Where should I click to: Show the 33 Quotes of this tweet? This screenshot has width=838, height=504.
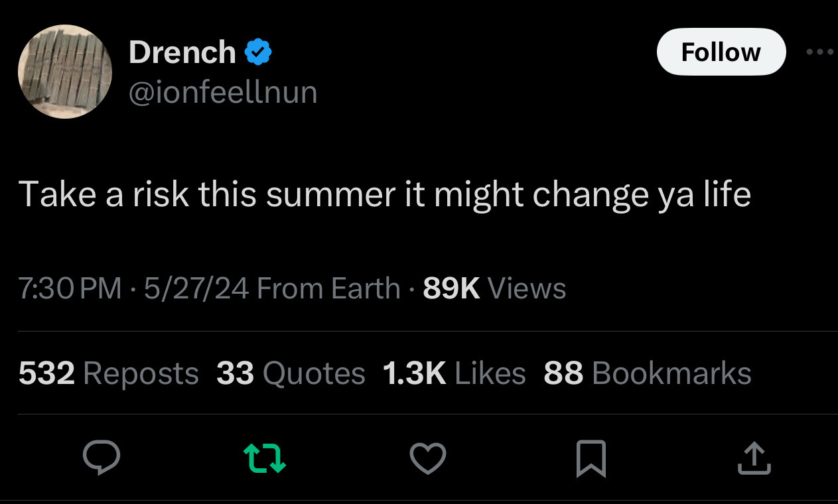pyautogui.click(x=291, y=373)
